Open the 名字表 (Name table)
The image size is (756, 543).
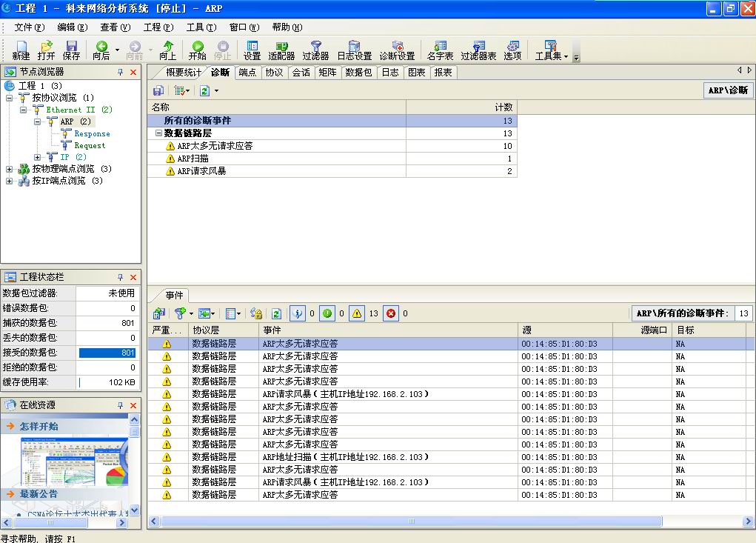440,50
